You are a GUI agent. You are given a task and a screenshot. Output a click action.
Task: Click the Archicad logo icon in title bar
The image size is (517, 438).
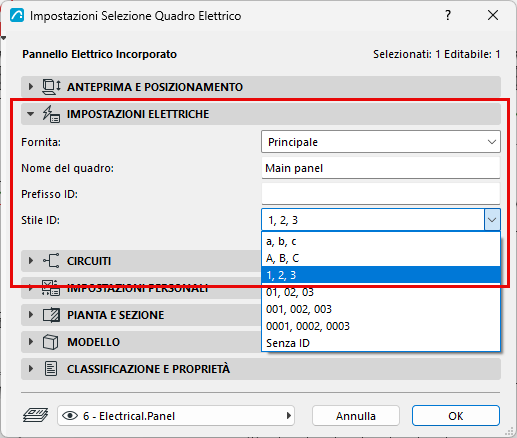(x=17, y=15)
